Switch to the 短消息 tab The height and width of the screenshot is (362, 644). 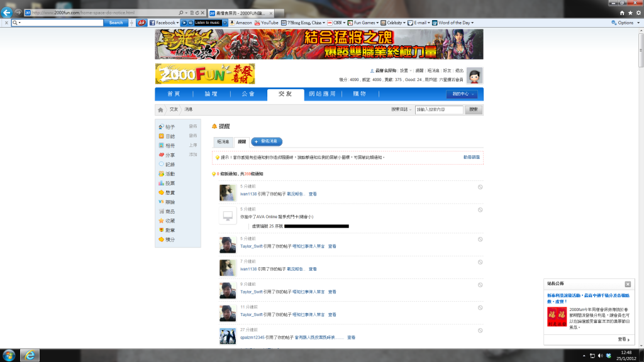click(x=223, y=141)
